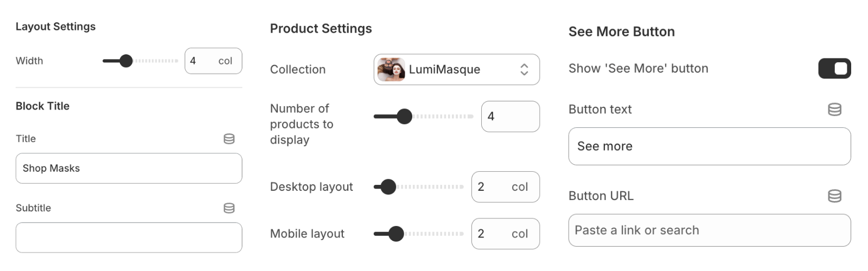
Task: Click dynamic source icon next to Subtitle
Action: point(229,208)
